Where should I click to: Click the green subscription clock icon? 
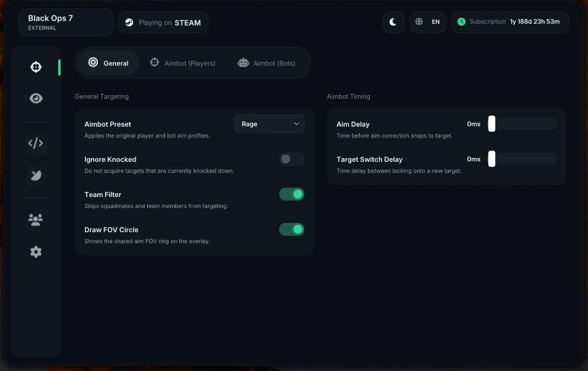pyautogui.click(x=461, y=22)
